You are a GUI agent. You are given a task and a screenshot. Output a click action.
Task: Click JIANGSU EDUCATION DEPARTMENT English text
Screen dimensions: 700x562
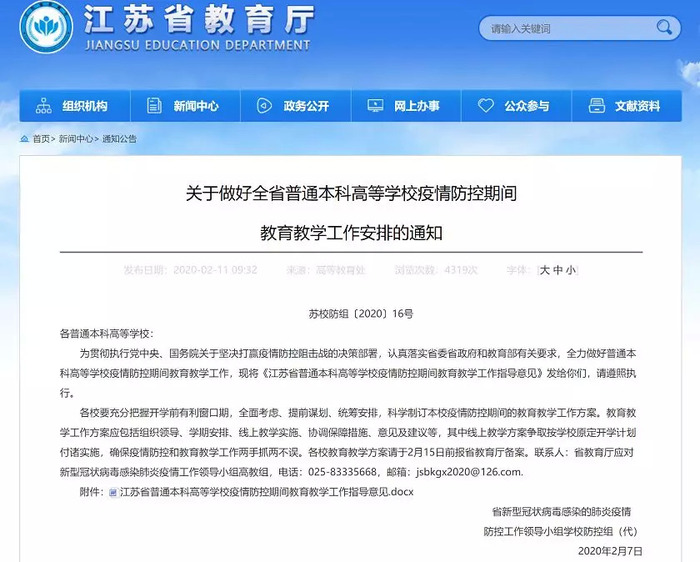click(197, 45)
